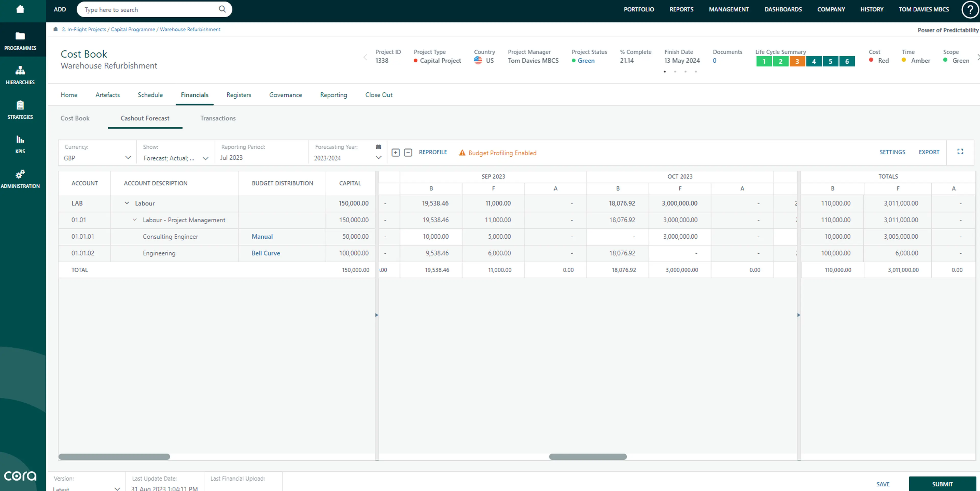Open In-Flight Projects breadcrumb link

pyautogui.click(x=84, y=29)
